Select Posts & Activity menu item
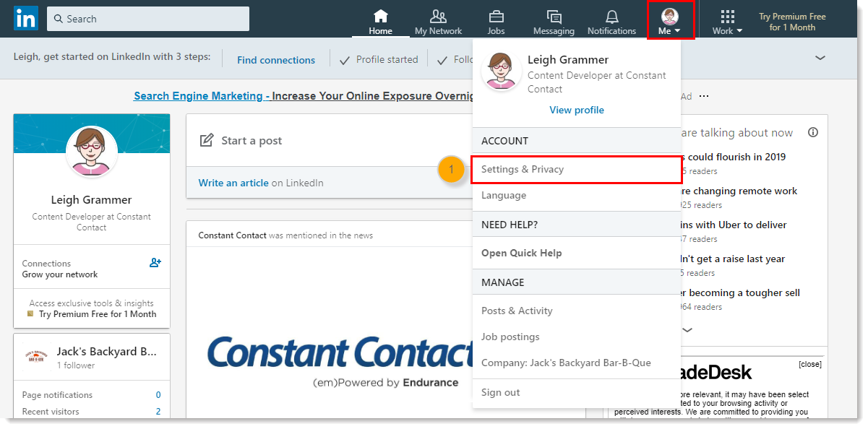The image size is (868, 429). point(576,311)
